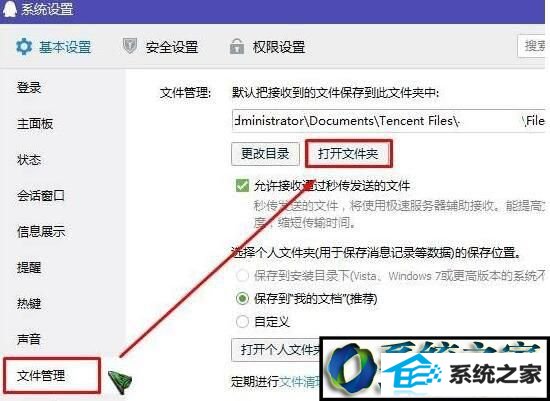Switch to the 安全设置 tab
Image resolution: width=550 pixels, height=401 pixels.
tap(161, 47)
